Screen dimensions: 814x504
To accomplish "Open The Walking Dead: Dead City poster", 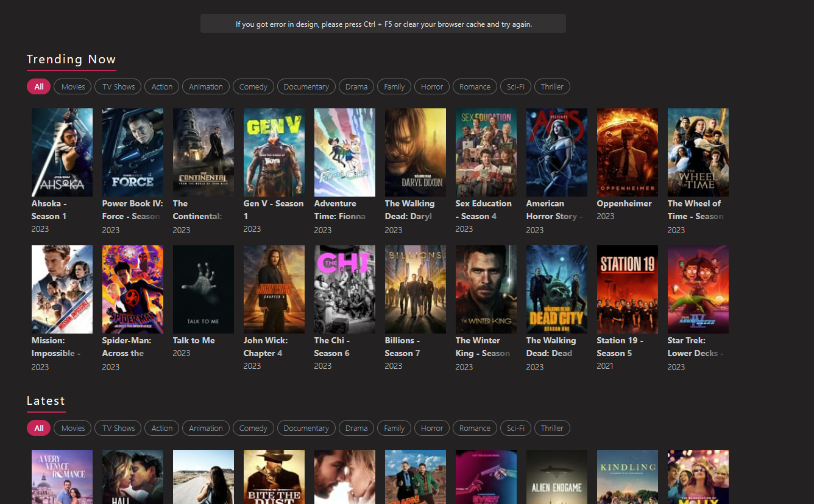I will 557,289.
